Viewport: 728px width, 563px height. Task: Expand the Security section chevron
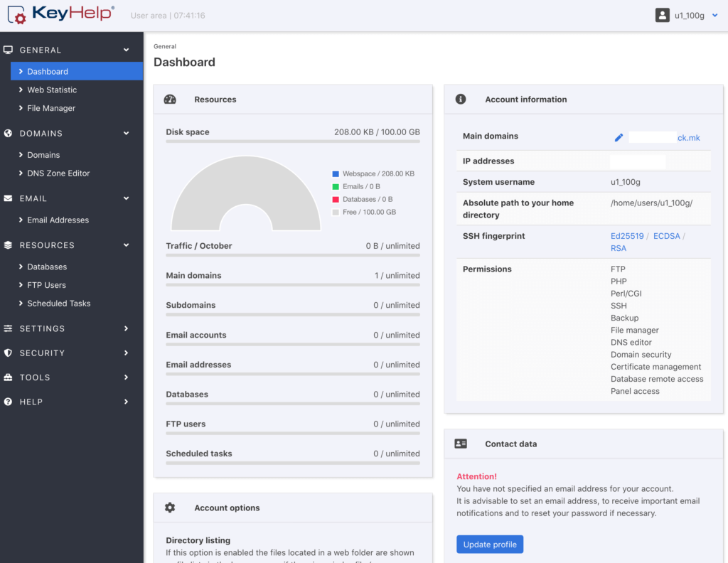click(127, 353)
